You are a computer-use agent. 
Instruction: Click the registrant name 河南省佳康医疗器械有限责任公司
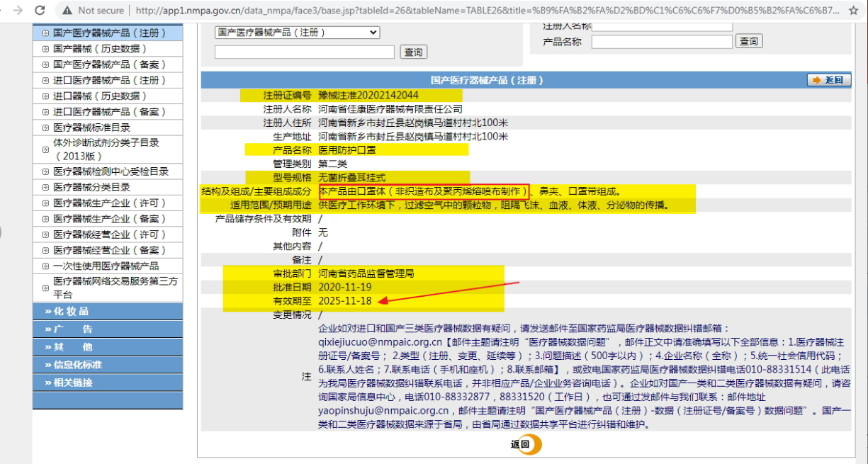390,109
